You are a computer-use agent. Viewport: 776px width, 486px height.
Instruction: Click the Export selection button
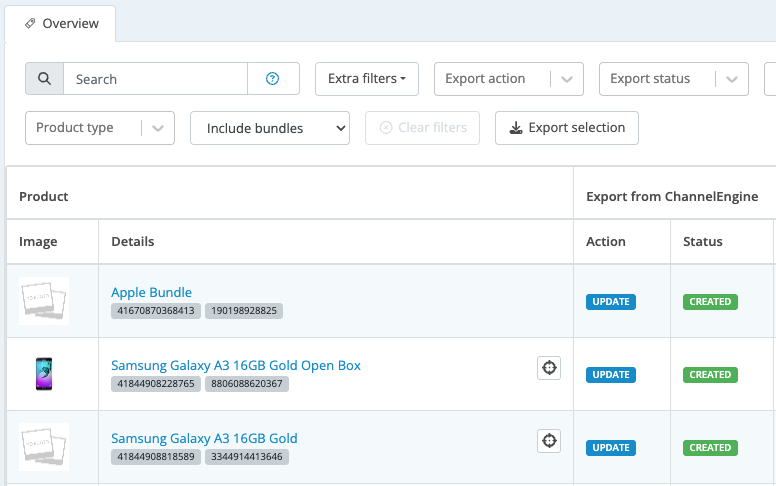[x=567, y=128]
